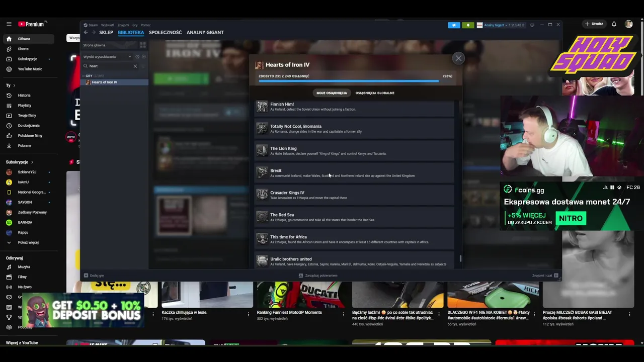Open the YouTube account avatar menu
This screenshot has height=362, width=644.
pyautogui.click(x=628, y=24)
